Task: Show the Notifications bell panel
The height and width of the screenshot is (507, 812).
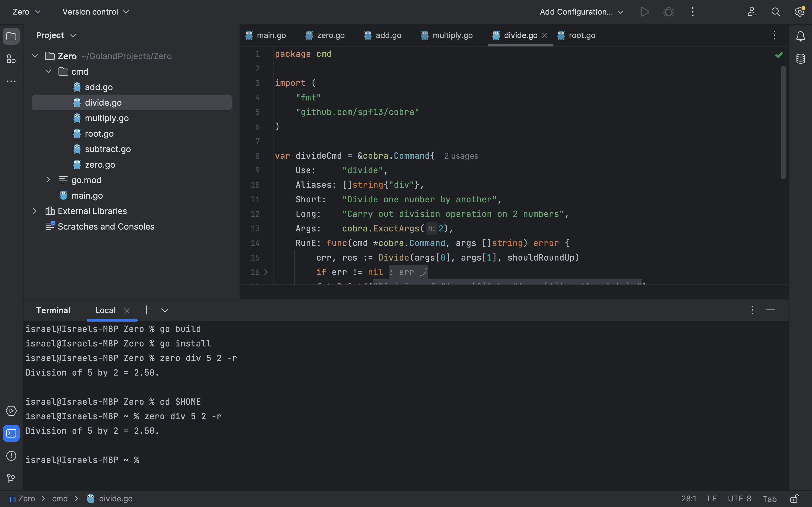Action: (x=800, y=36)
